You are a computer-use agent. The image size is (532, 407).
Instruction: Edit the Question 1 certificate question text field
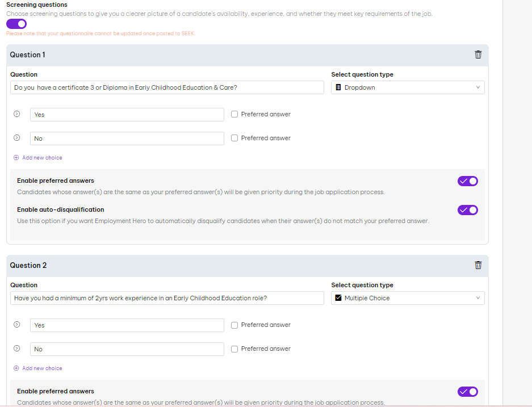point(167,87)
